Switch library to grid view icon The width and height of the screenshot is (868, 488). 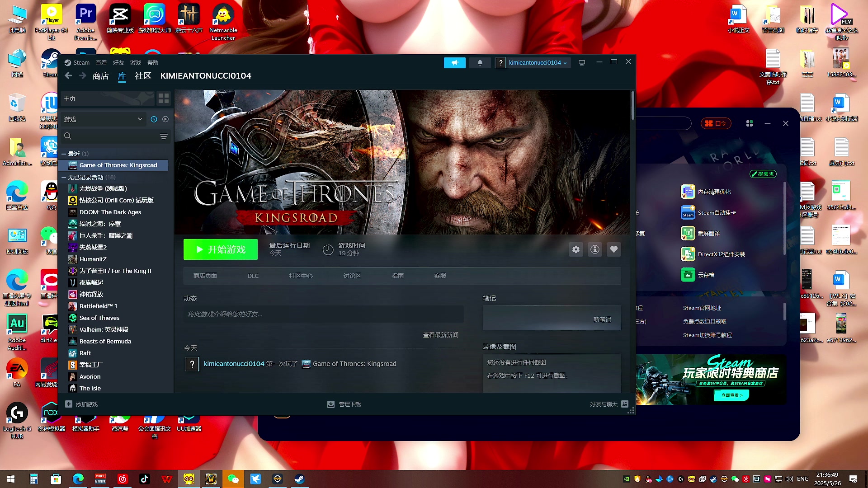pos(164,98)
